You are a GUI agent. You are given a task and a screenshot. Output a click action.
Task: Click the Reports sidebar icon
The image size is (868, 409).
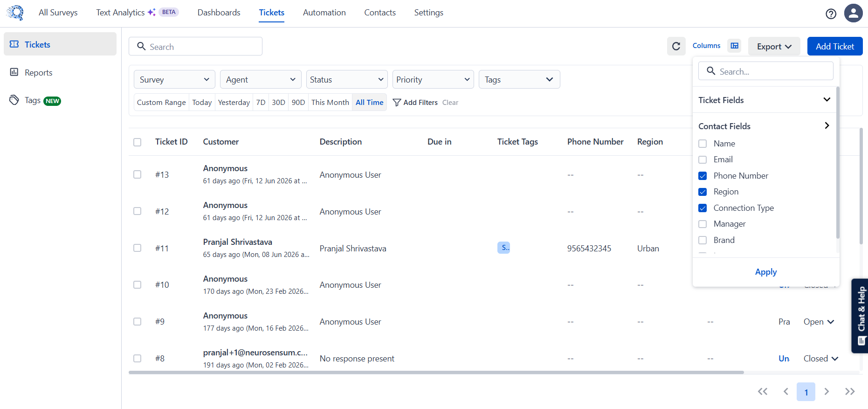(14, 72)
